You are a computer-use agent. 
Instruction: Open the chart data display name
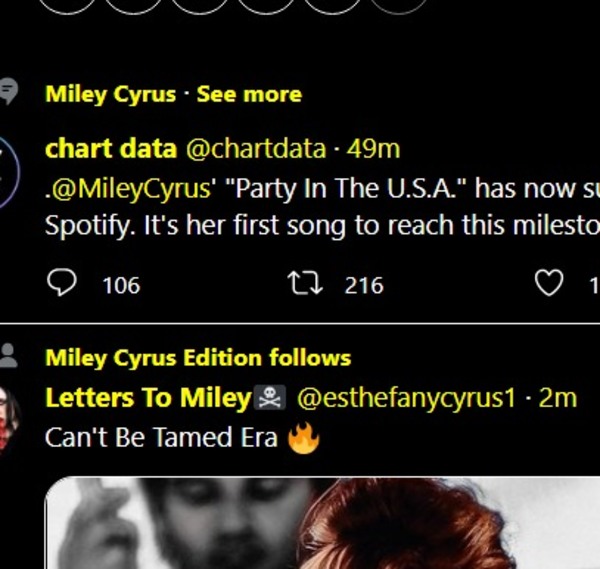coord(111,149)
